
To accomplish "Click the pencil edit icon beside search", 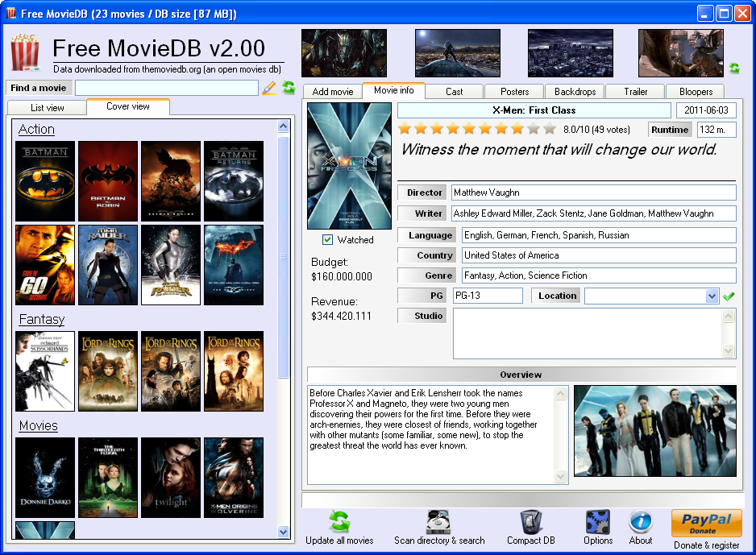I will (x=269, y=88).
